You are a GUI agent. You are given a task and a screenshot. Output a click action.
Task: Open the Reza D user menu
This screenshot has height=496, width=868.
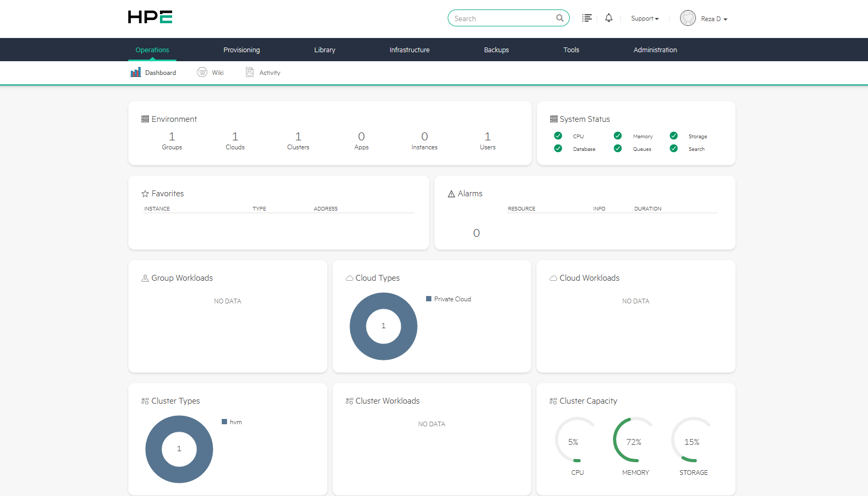pos(714,19)
